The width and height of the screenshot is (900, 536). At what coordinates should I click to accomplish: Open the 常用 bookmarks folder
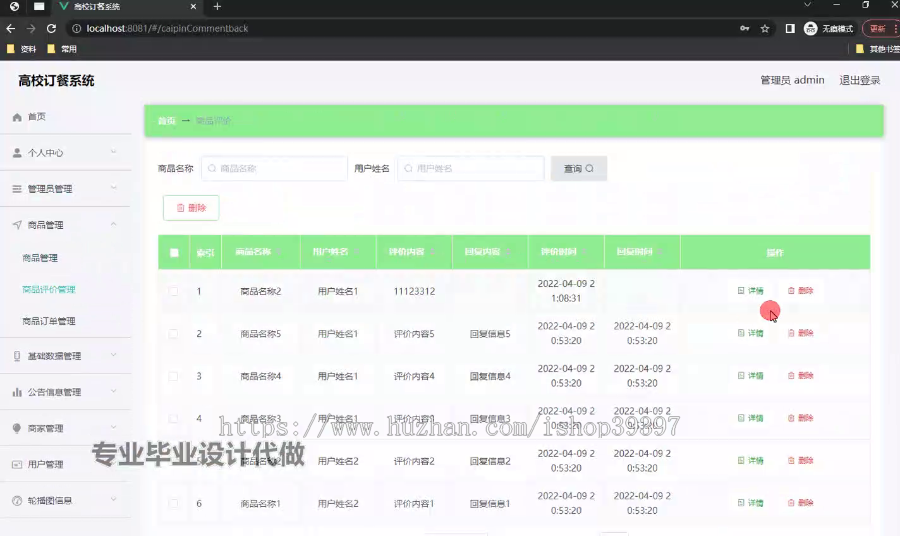tap(62, 49)
